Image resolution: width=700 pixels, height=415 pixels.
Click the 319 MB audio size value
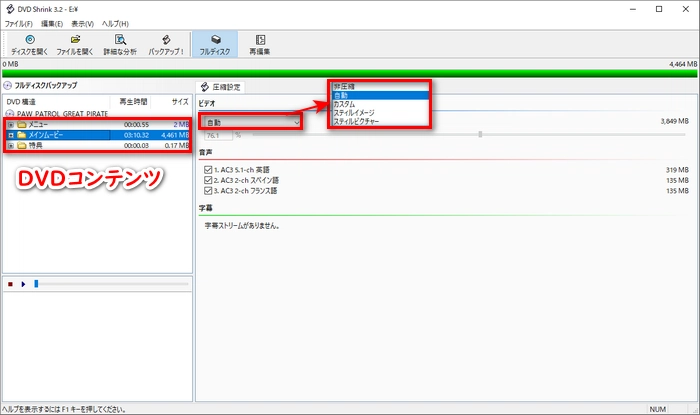click(x=677, y=170)
